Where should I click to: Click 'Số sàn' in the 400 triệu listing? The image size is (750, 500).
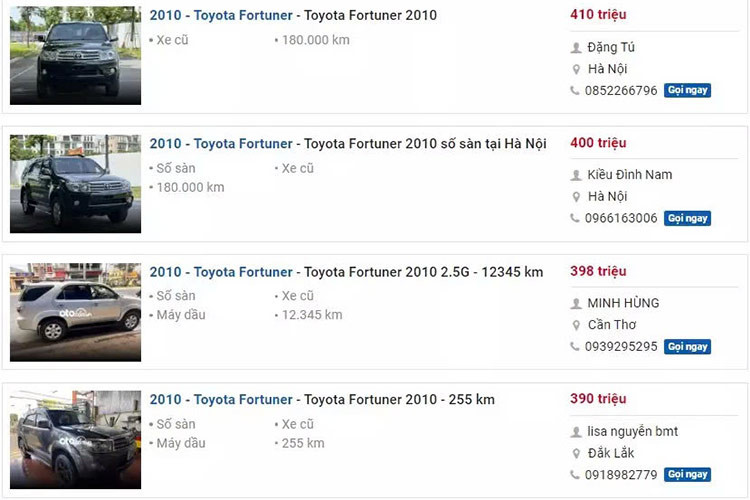click(176, 168)
